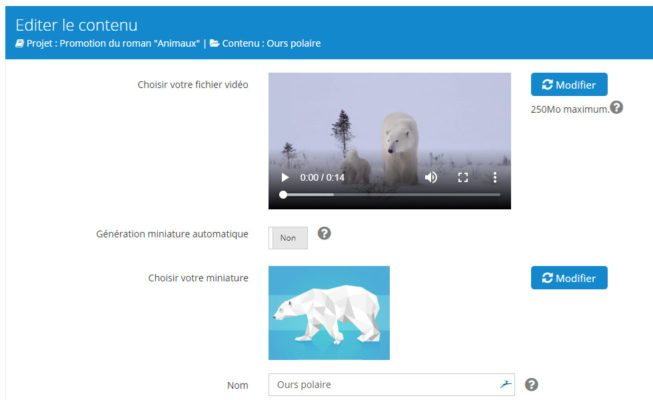Click Modifier button for the miniature
Viewport: 653px width, 400px height.
point(569,278)
